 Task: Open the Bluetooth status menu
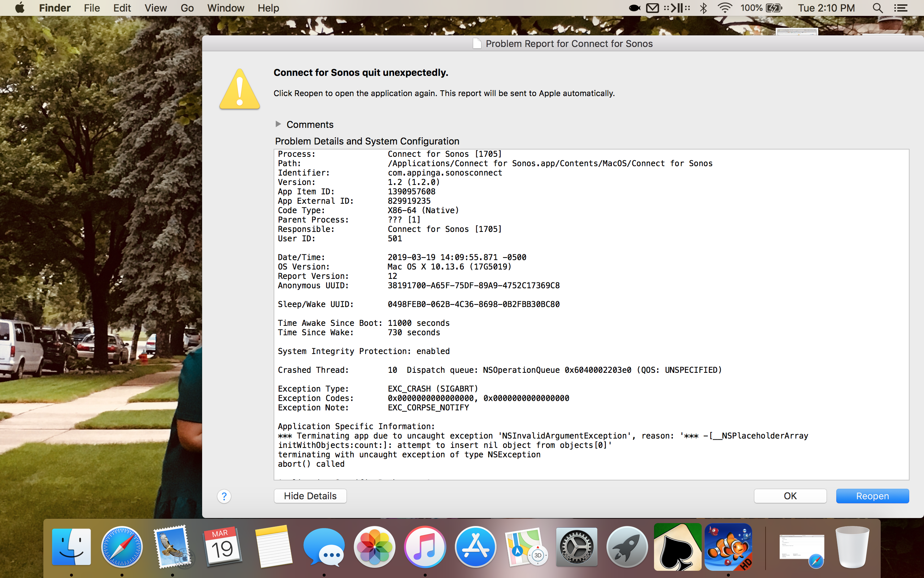[703, 8]
